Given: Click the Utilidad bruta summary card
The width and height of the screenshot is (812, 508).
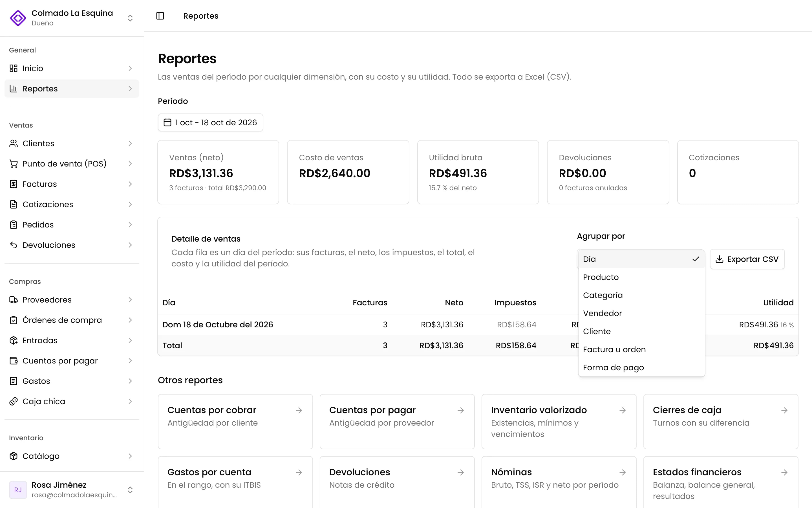Looking at the screenshot, I should (478, 172).
